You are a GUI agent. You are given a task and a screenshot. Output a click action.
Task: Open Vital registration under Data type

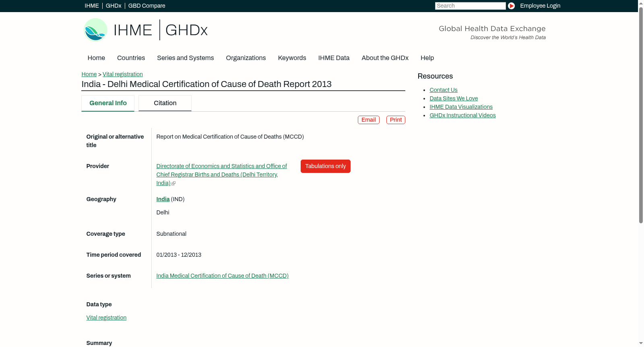106,318
